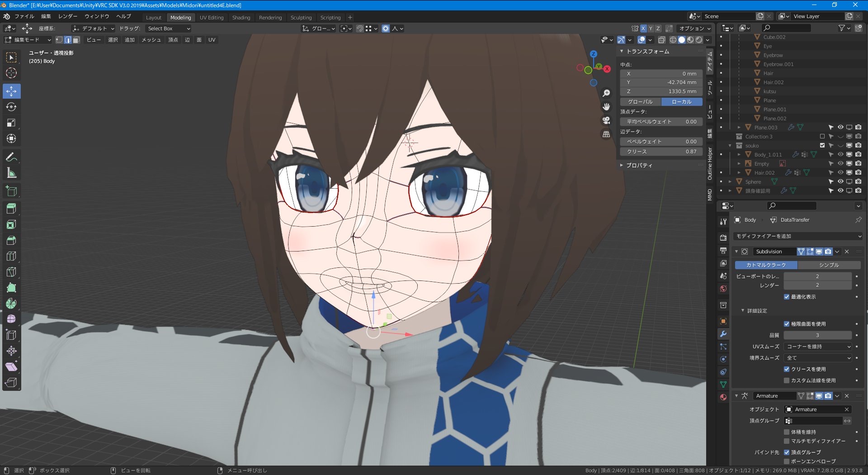The height and width of the screenshot is (475, 868).
Task: Open the World properties globe tab
Action: tap(723, 289)
